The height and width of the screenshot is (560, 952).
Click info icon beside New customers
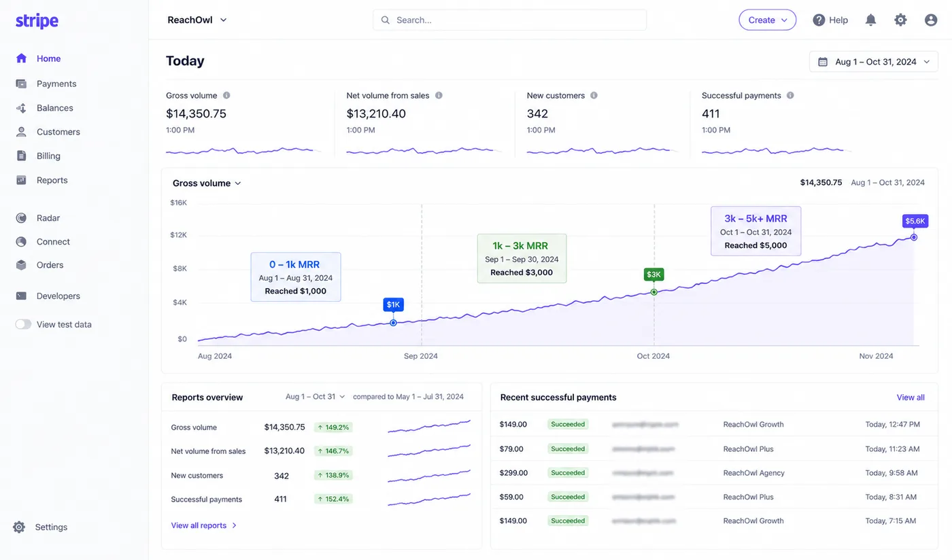(594, 96)
